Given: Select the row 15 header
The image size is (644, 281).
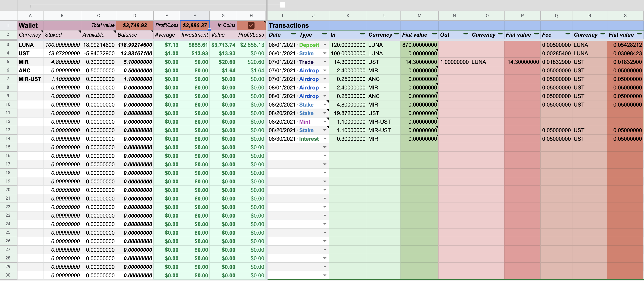Looking at the screenshot, I should pos(8,147).
